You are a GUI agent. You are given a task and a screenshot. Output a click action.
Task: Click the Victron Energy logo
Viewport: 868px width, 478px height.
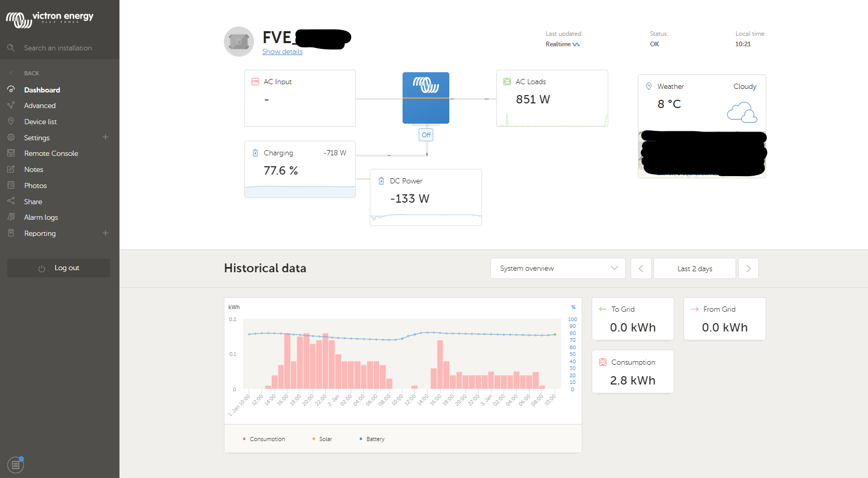50,19
